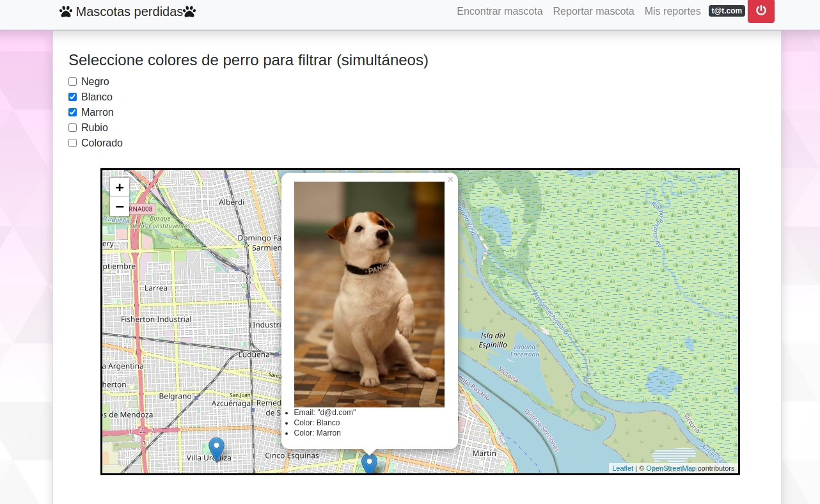Click the paw icon right of title
The image size is (820, 504).
(189, 12)
